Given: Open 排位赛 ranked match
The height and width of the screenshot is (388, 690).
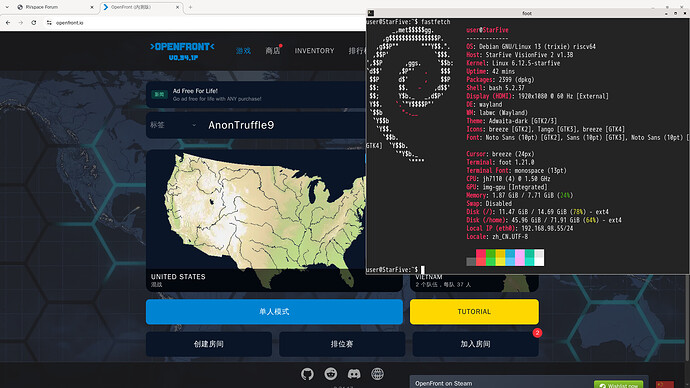Looking at the screenshot, I should [342, 344].
